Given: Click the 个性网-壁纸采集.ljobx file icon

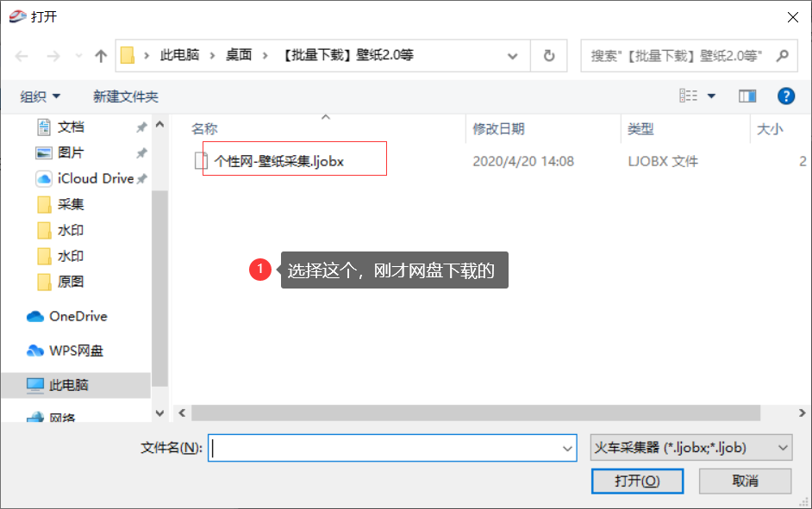Looking at the screenshot, I should (x=201, y=161).
